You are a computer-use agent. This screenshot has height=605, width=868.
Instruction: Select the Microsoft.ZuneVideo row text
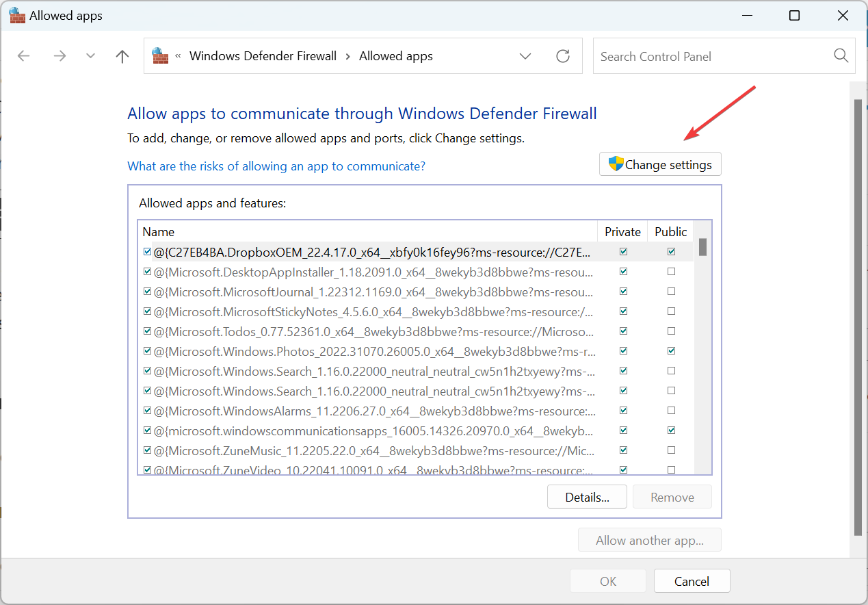(x=374, y=470)
